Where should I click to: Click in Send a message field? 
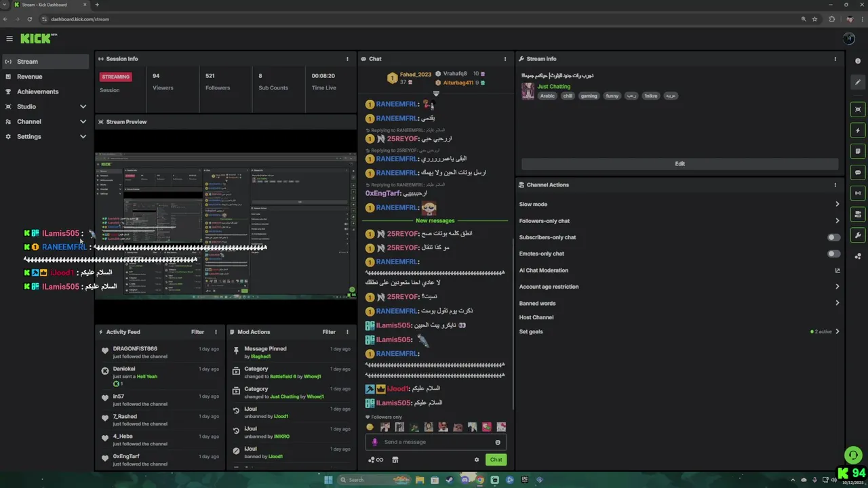coord(436,442)
